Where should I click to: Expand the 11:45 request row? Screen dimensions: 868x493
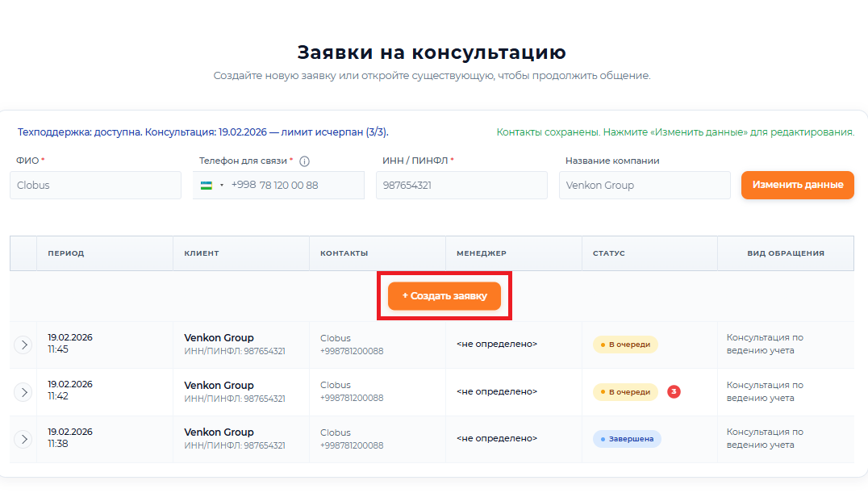pos(24,345)
